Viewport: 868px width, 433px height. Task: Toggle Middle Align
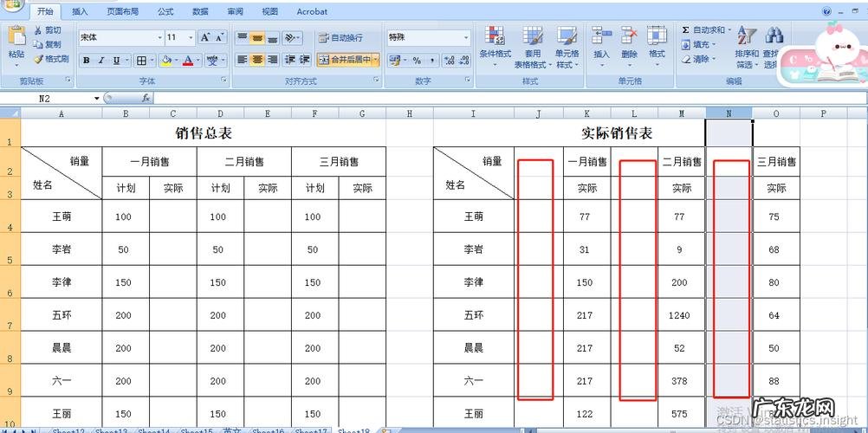256,37
